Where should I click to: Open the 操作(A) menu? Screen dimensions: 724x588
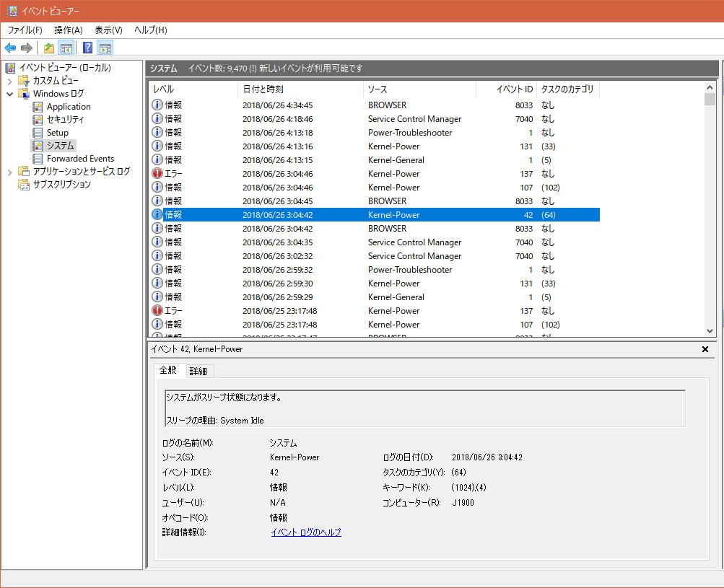(69, 30)
